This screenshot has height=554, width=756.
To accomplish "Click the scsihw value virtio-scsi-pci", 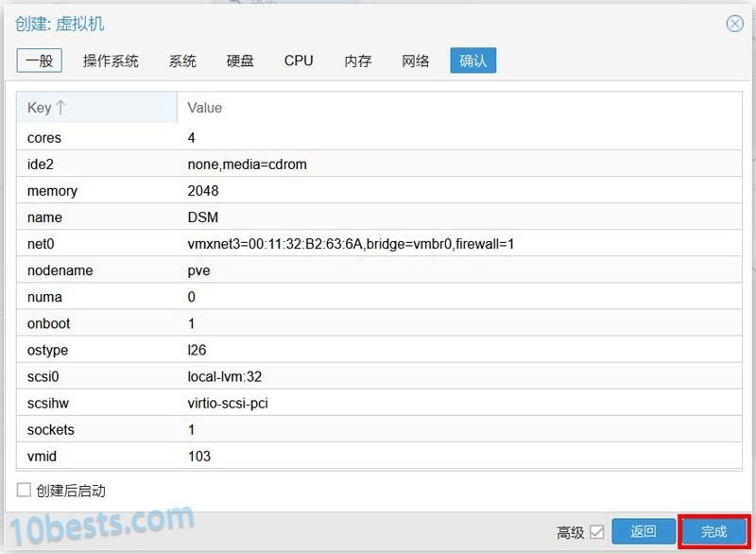I will click(x=228, y=403).
